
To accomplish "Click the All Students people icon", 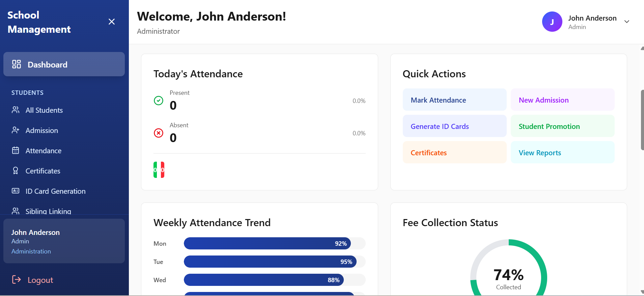I will (x=16, y=110).
